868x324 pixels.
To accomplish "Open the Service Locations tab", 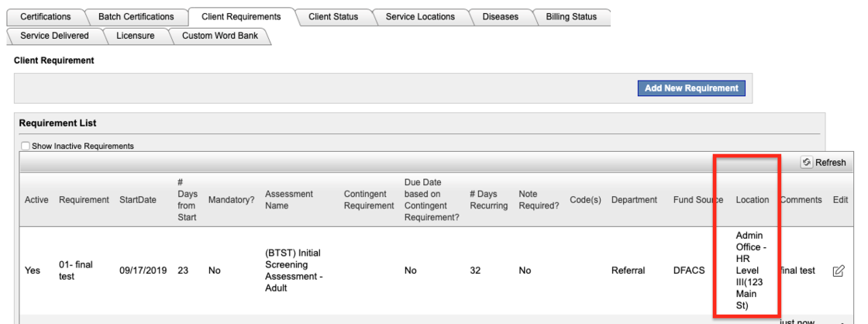I will (420, 16).
